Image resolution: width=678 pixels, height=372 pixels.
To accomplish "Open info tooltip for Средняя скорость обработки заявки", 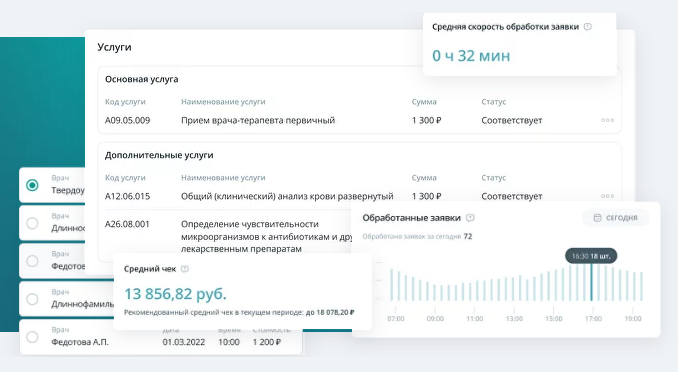I will (588, 27).
